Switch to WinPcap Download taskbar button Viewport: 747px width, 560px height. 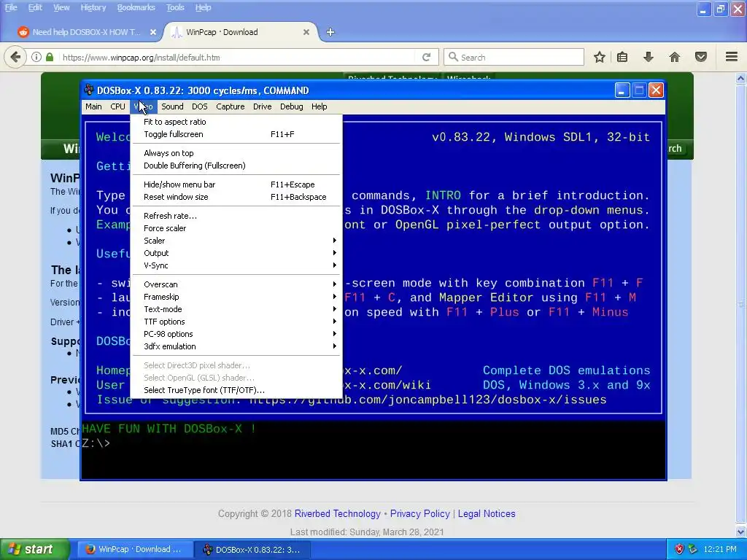[x=134, y=550]
